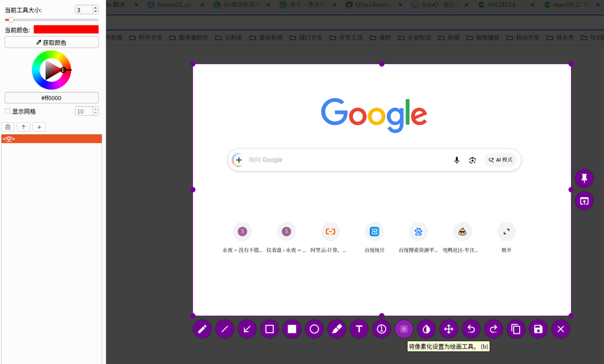604x364 pixels.
Task: Open the 永夜 – 没有不值 shortcut
Action: [x=242, y=238]
